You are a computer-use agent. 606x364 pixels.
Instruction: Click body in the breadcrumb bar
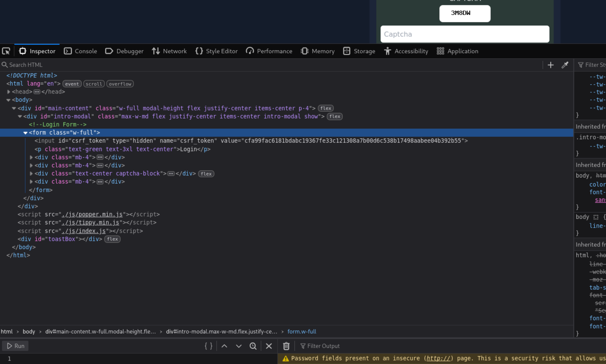pos(29,331)
